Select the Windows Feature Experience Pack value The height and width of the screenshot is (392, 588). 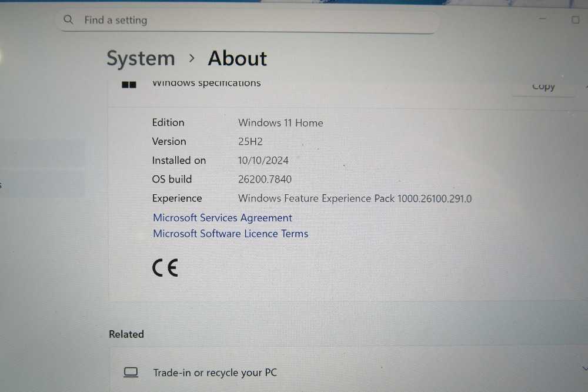point(355,198)
